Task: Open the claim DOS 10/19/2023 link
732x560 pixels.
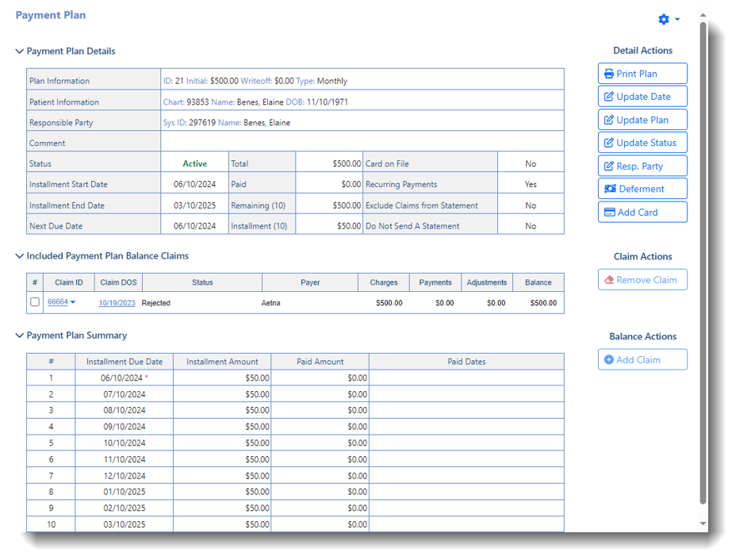Action: (117, 303)
